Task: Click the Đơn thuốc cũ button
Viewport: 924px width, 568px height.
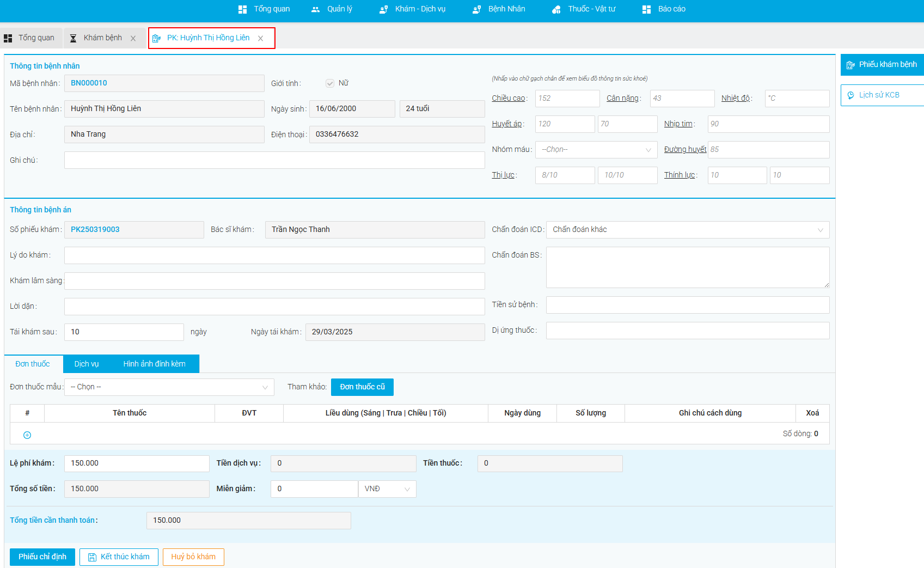Action: tap(362, 387)
